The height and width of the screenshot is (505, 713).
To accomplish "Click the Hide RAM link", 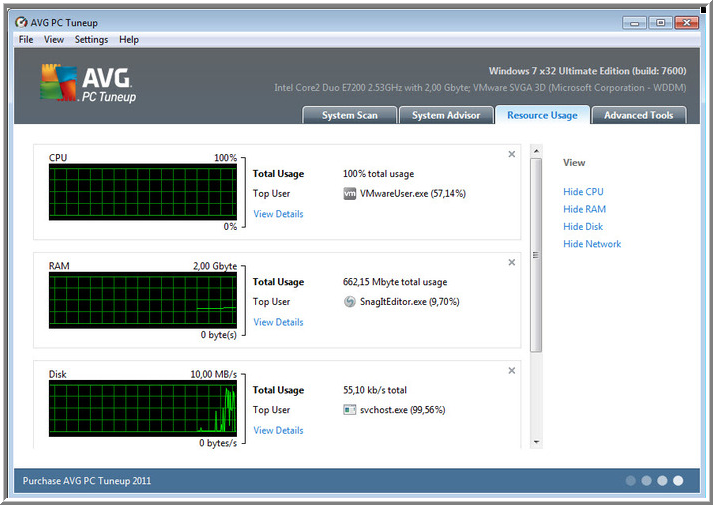I will (584, 209).
